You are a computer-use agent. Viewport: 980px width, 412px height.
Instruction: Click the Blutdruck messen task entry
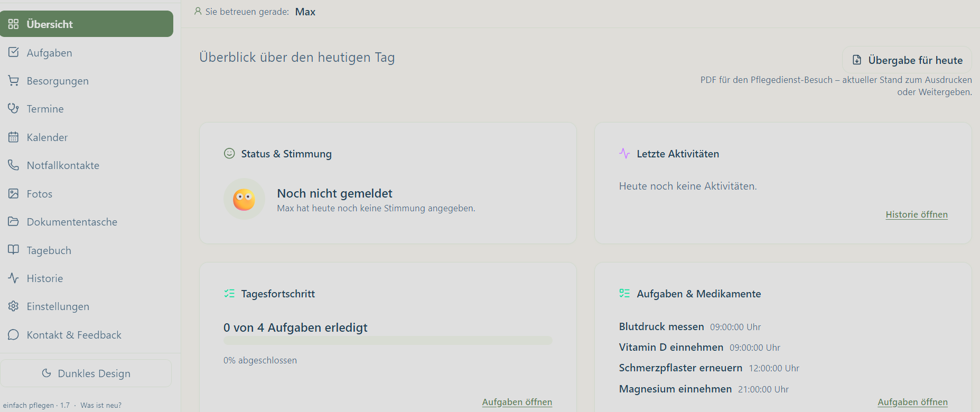[690, 326]
